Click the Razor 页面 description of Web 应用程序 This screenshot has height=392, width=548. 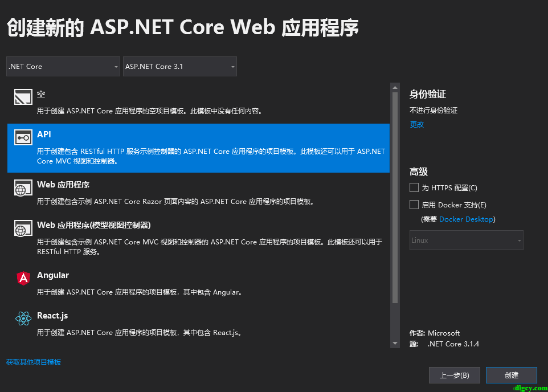tap(176, 202)
